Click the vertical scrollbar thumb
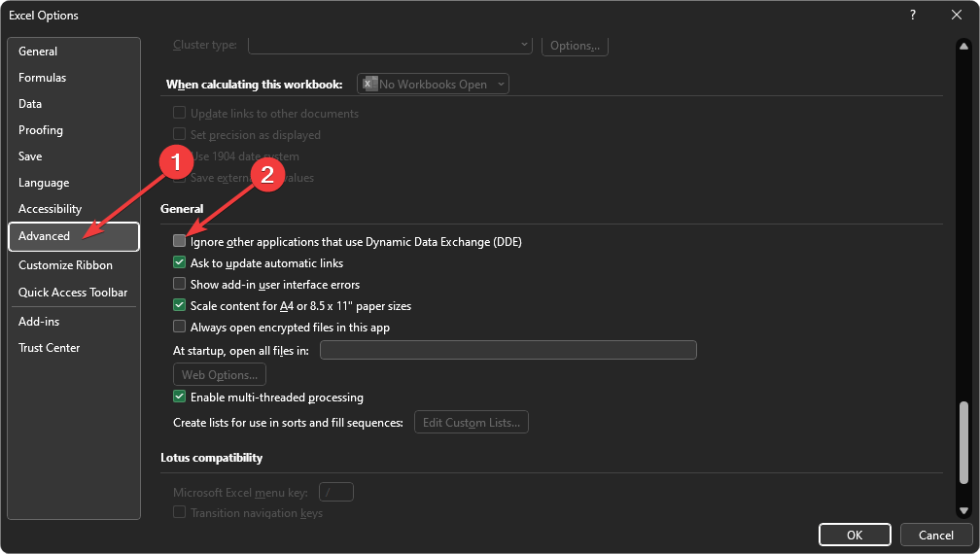980x554 pixels. pos(963,442)
